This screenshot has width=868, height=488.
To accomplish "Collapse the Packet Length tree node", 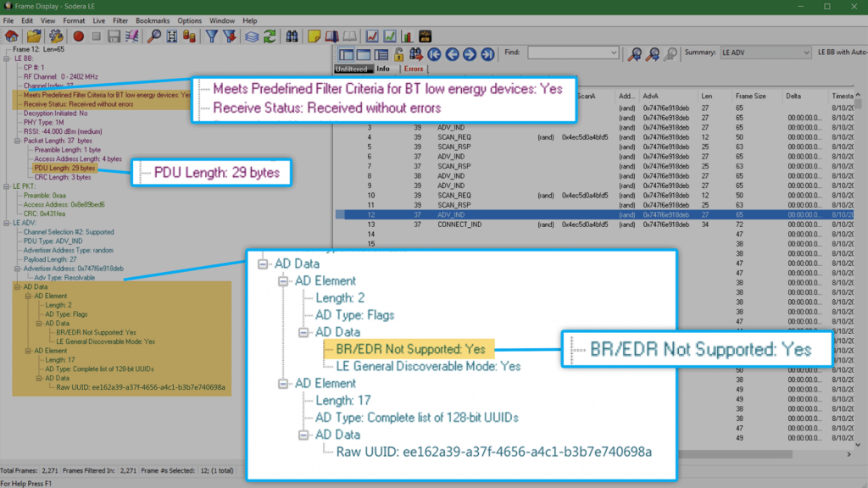I will [x=17, y=141].
